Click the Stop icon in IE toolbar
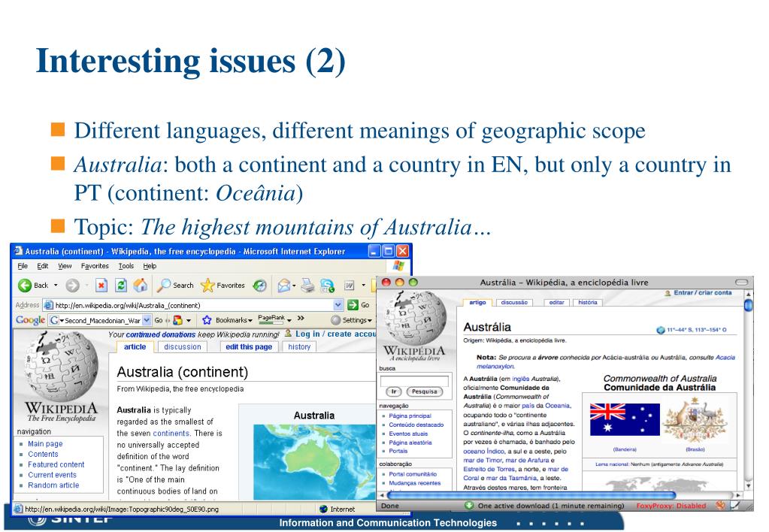The height and width of the screenshot is (532, 769). coord(101,285)
